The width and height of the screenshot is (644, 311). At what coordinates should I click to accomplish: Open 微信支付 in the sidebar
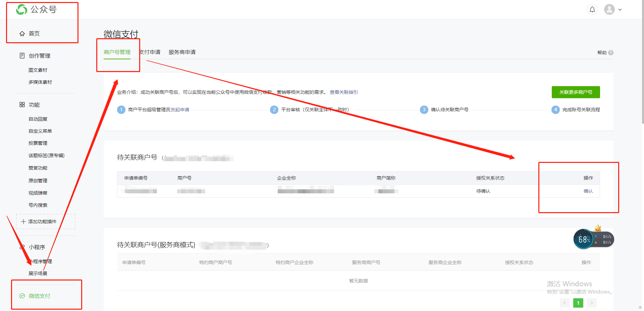point(39,296)
